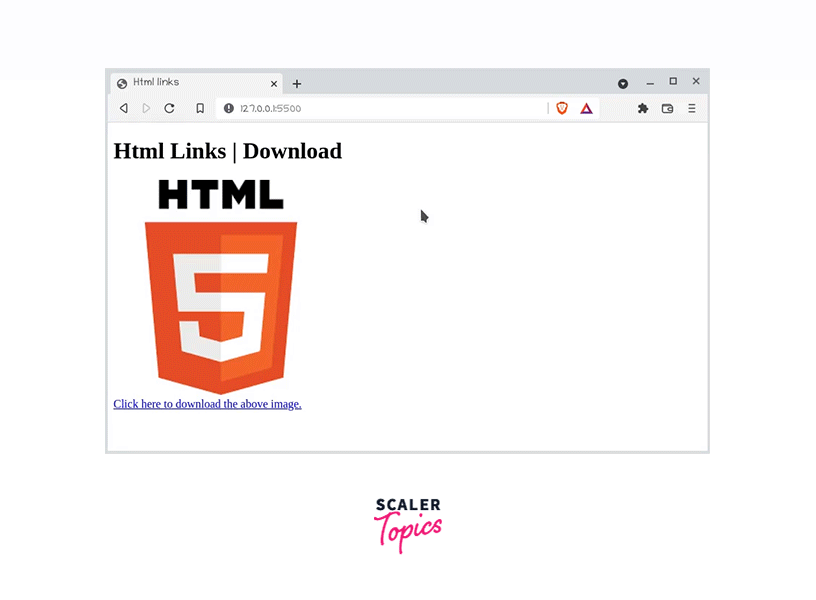Viewport: 816px width, 600px height.
Task: Close the Html links tab
Action: point(274,84)
